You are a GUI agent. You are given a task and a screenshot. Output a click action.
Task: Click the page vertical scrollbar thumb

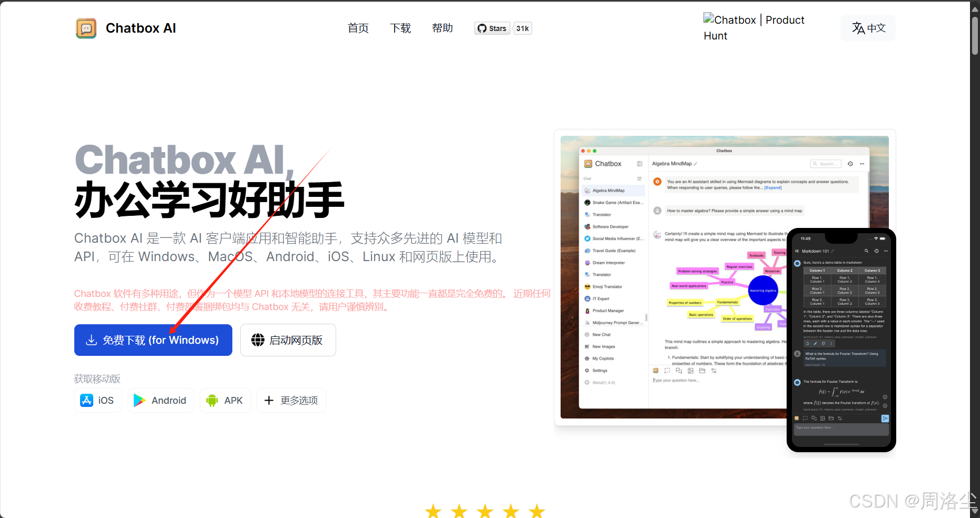coord(975,36)
